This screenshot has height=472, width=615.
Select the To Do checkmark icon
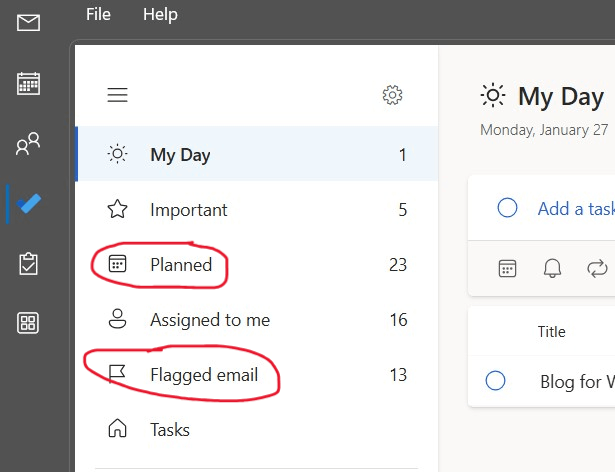click(29, 204)
